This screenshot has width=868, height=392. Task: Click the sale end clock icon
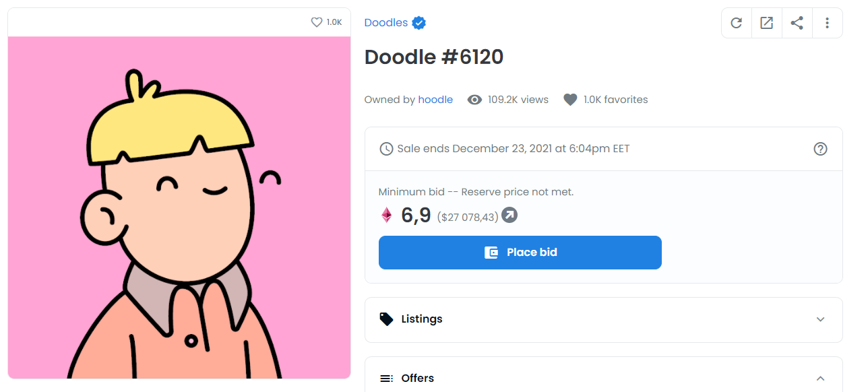pos(386,149)
